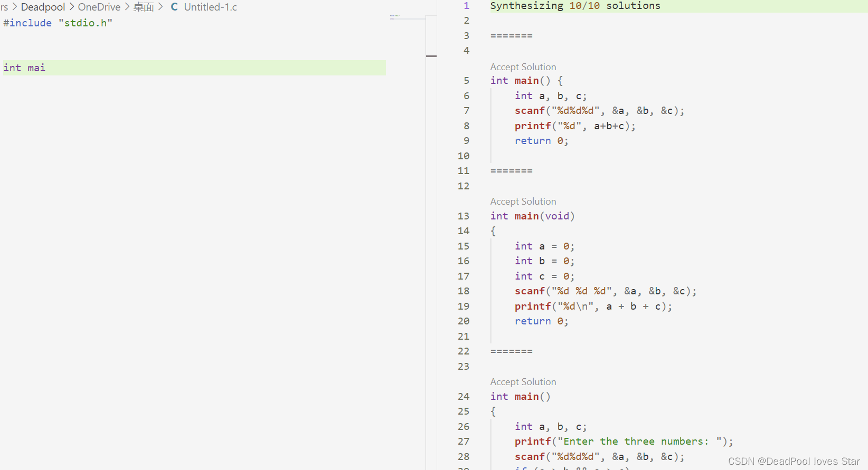Click 'int main()' on line 24
Viewport: 868px width, 470px height.
(520, 397)
